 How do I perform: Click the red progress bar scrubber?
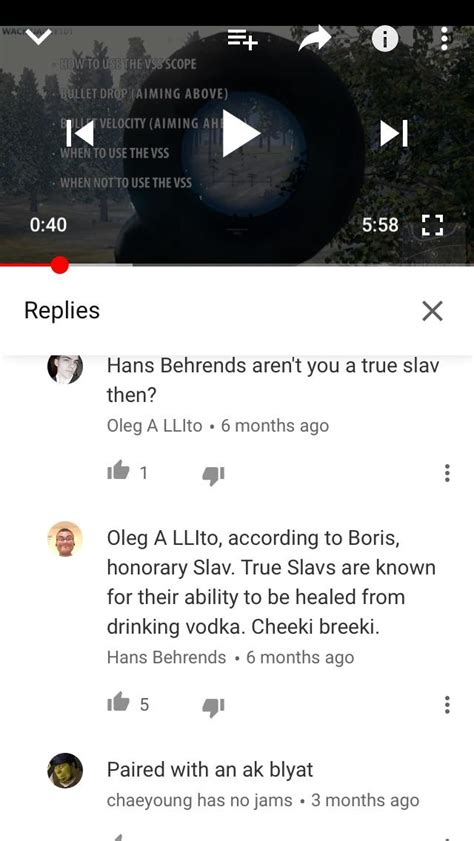(x=60, y=264)
